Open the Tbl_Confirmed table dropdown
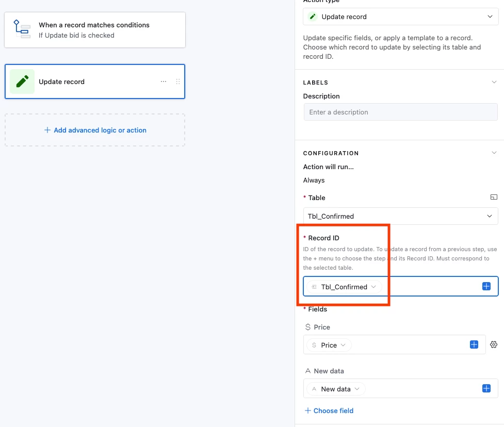 pos(400,216)
